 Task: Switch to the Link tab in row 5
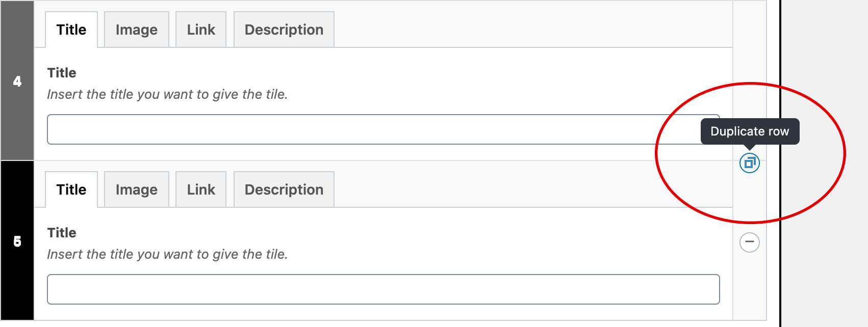click(201, 189)
